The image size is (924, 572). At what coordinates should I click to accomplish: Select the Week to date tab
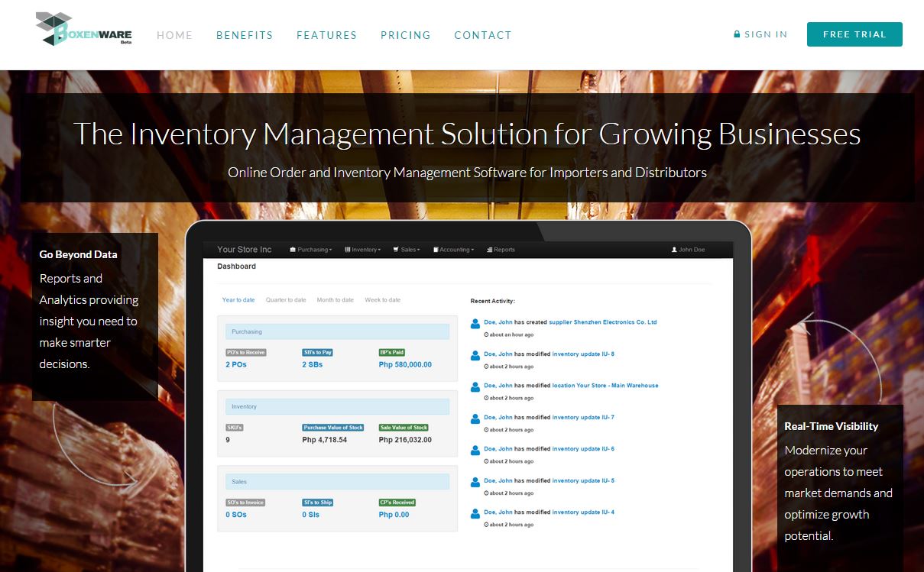click(x=383, y=300)
